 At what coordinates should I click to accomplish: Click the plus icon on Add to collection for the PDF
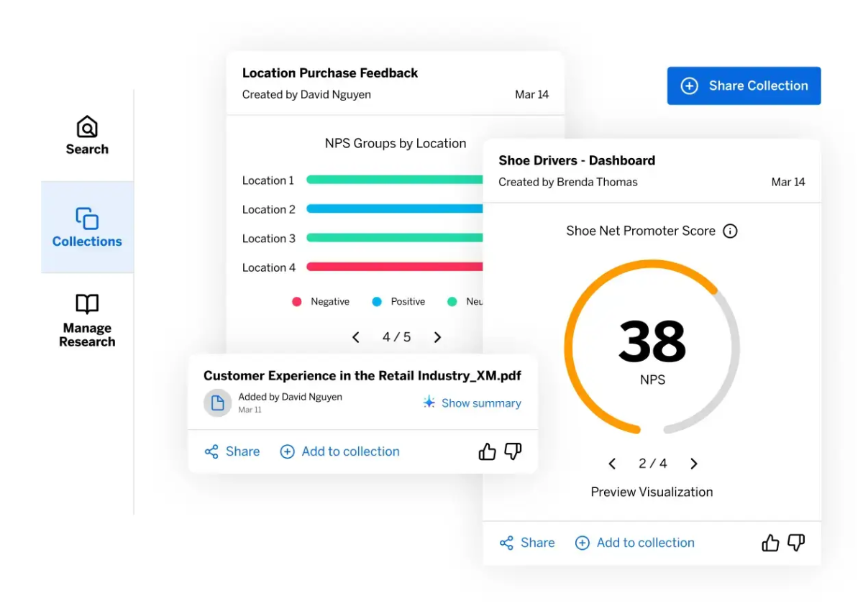(287, 451)
